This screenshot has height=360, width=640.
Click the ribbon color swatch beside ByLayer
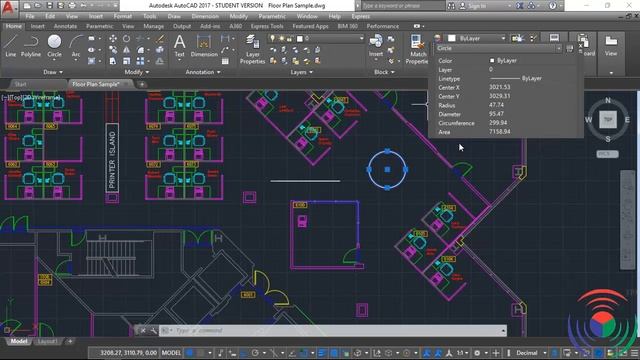[x=451, y=38]
